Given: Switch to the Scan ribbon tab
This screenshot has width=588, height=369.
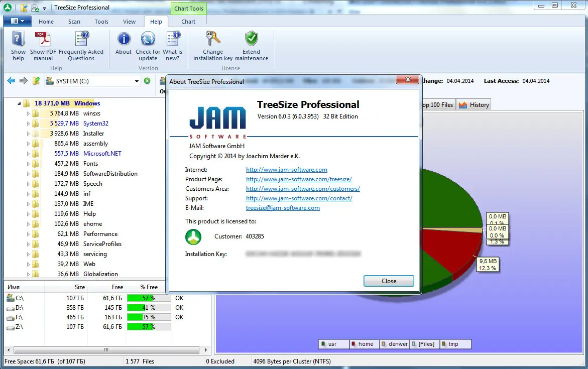Looking at the screenshot, I should coord(74,22).
